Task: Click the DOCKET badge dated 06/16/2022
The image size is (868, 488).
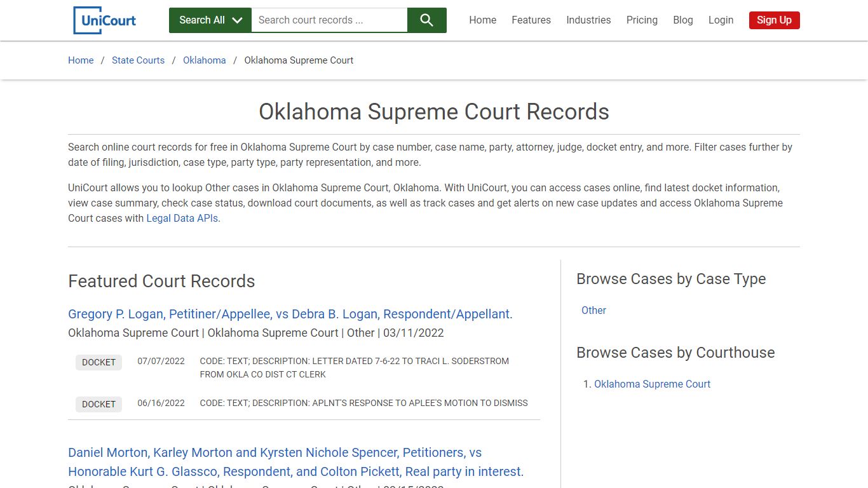Action: [x=98, y=404]
